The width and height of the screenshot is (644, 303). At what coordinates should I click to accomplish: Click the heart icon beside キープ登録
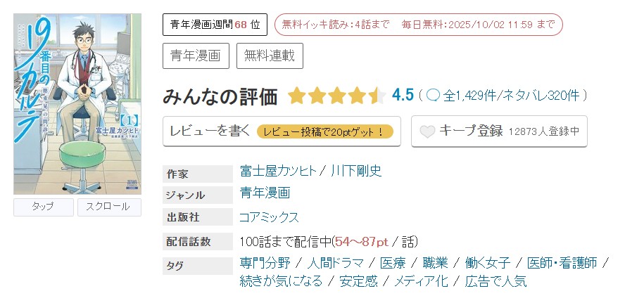coord(427,131)
